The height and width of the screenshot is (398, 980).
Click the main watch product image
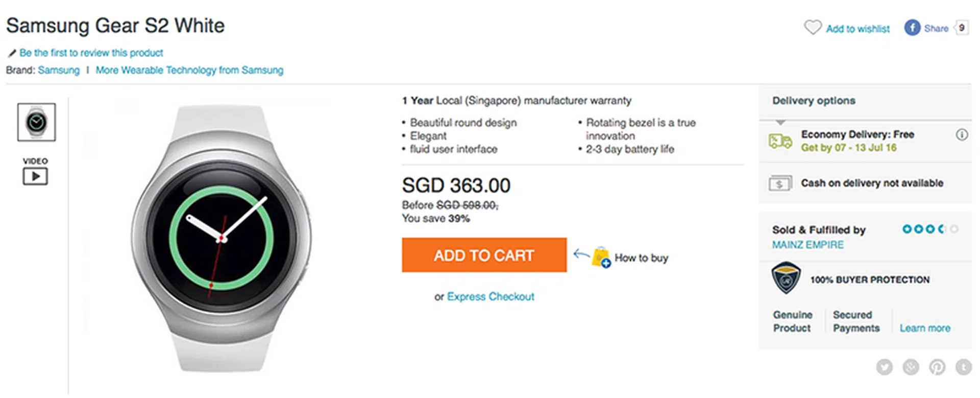pyautogui.click(x=222, y=238)
